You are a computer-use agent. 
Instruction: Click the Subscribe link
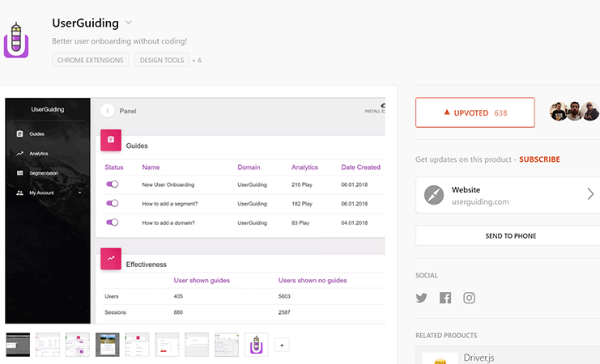(x=539, y=159)
